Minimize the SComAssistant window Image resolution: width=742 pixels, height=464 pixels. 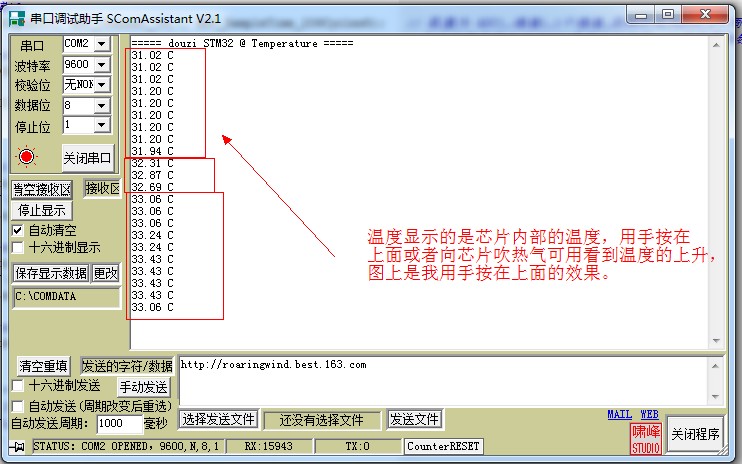point(641,15)
